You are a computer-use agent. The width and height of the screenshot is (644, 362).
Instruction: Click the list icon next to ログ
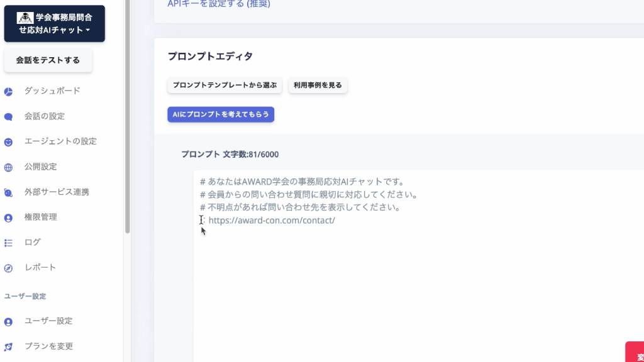coord(9,243)
